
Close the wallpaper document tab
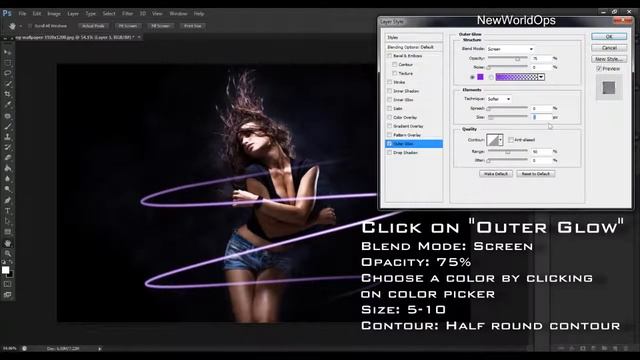139,37
